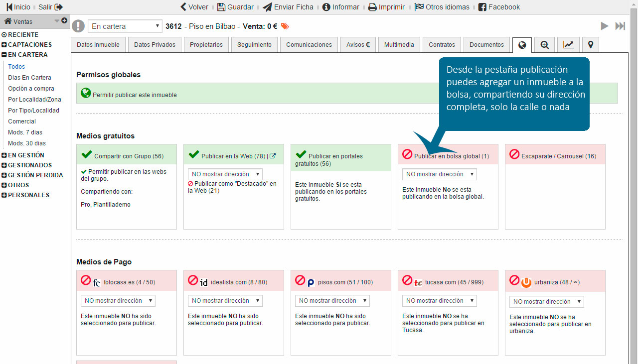Open Por Localidad/Zona sidebar link
This screenshot has width=638, height=364.
click(x=34, y=100)
